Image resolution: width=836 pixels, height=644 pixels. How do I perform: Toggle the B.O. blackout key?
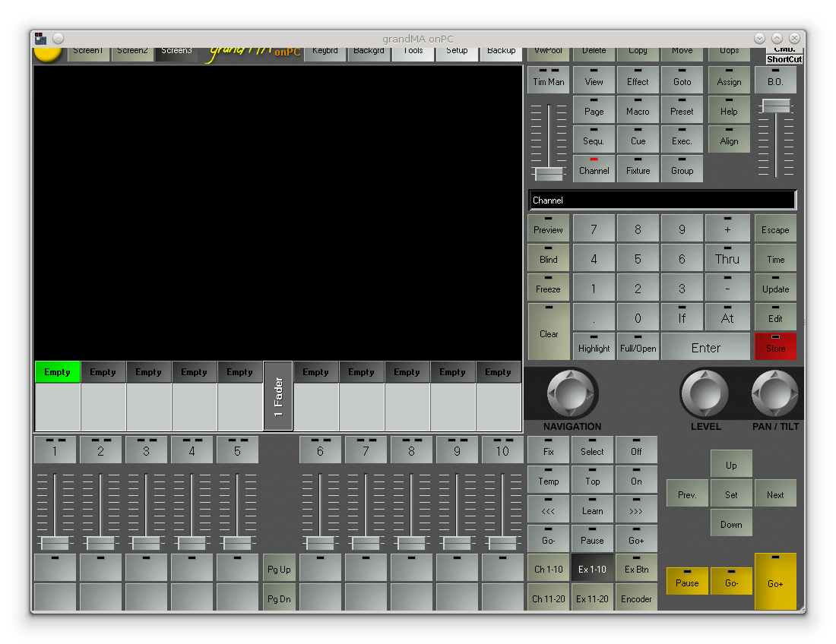tap(775, 80)
